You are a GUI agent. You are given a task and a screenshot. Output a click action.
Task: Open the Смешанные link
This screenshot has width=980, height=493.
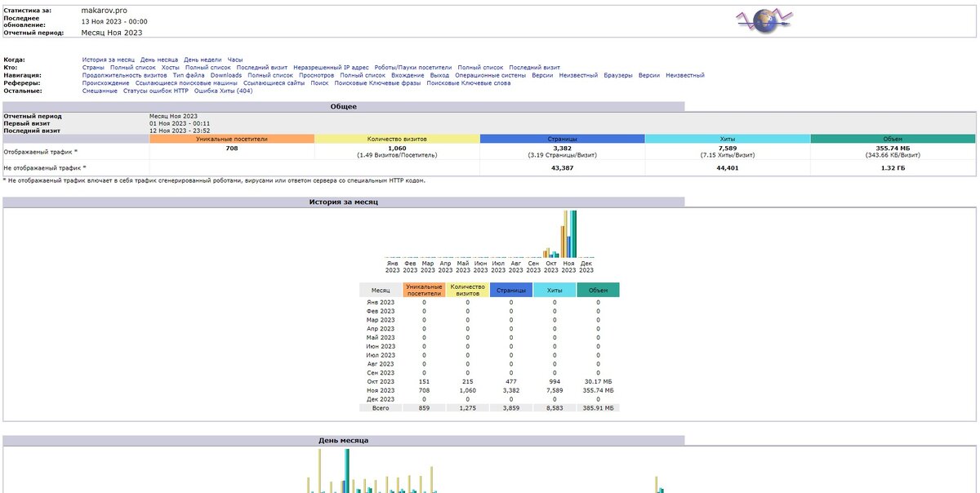(x=100, y=91)
